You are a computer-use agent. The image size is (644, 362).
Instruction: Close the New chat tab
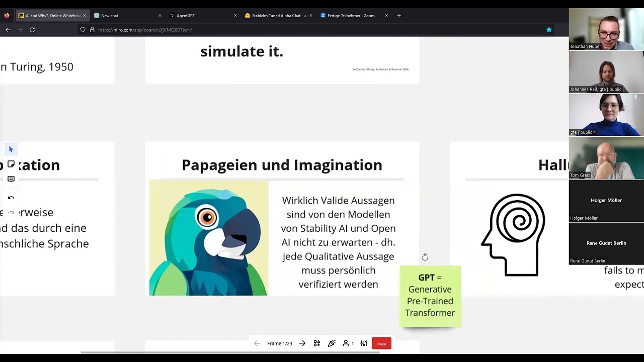pyautogui.click(x=160, y=16)
